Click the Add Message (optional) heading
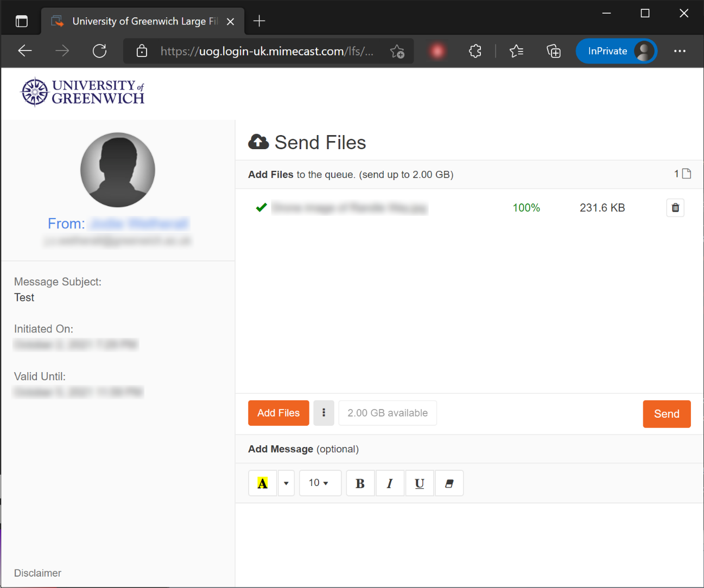704x588 pixels. point(303,449)
